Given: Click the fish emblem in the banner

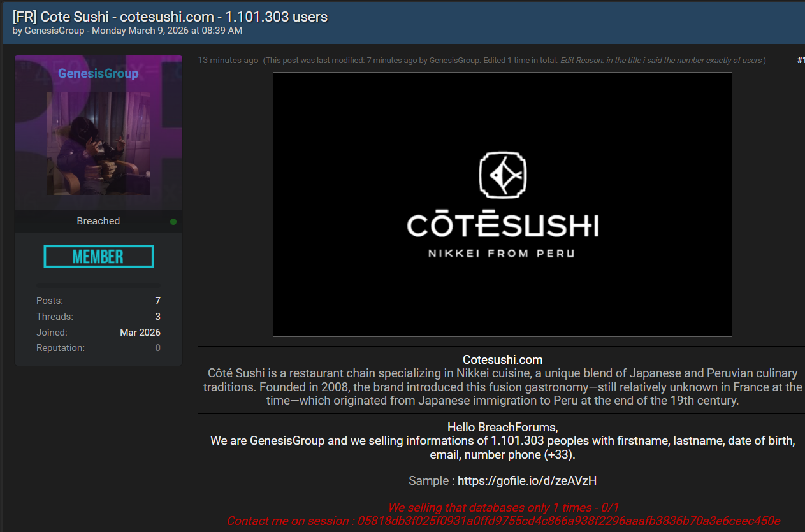Looking at the screenshot, I should click(x=502, y=174).
